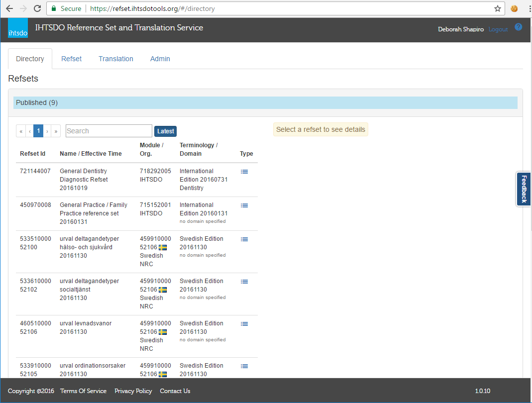
Task: Bookmark this page with the star icon
Action: pyautogui.click(x=497, y=8)
